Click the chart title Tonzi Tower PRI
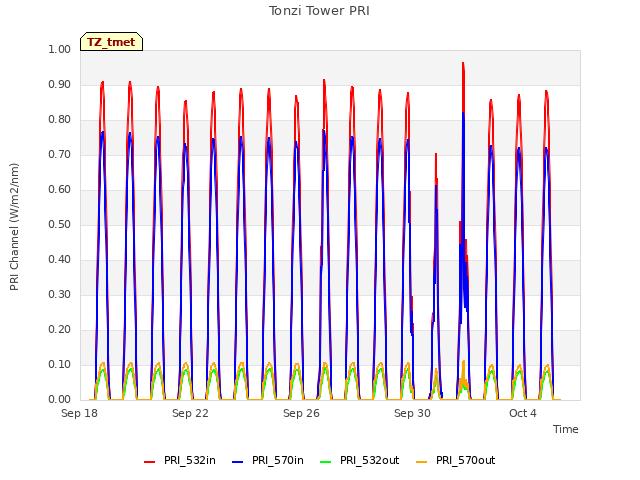 tap(319, 11)
